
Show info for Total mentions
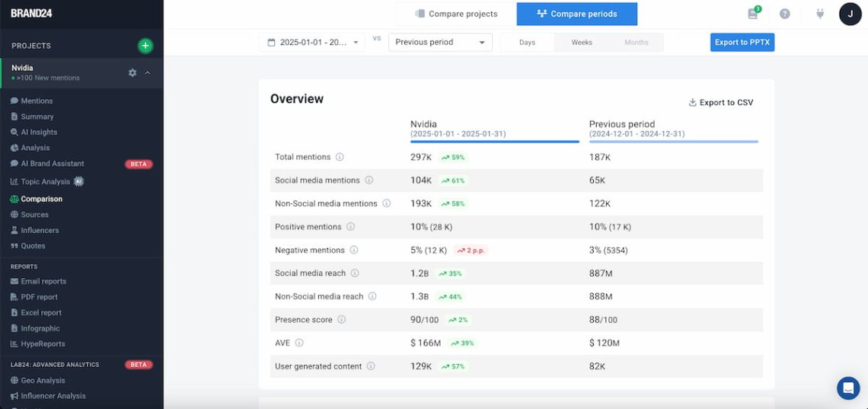coord(340,157)
